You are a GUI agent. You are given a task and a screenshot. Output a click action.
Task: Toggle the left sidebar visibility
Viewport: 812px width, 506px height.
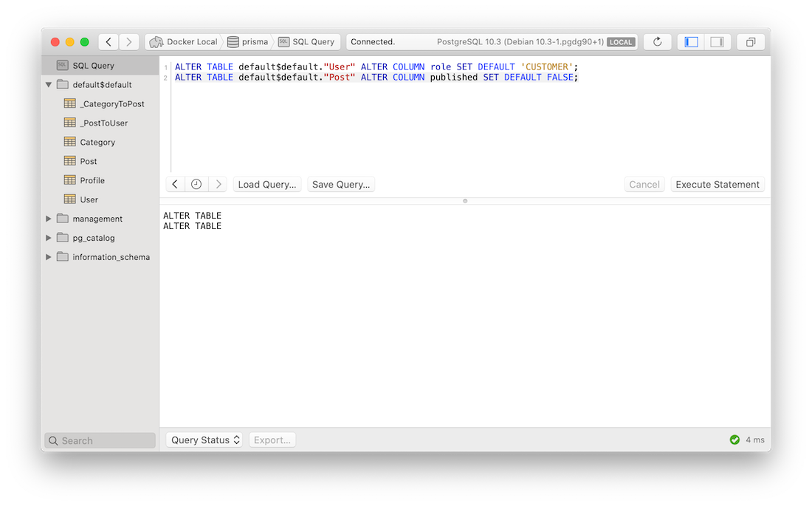pyautogui.click(x=690, y=41)
